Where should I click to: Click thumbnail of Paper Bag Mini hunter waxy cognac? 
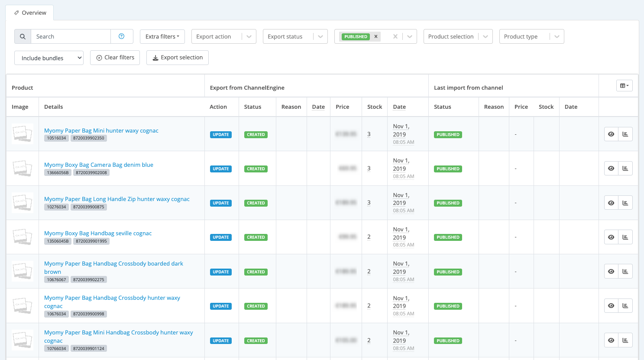(x=22, y=134)
